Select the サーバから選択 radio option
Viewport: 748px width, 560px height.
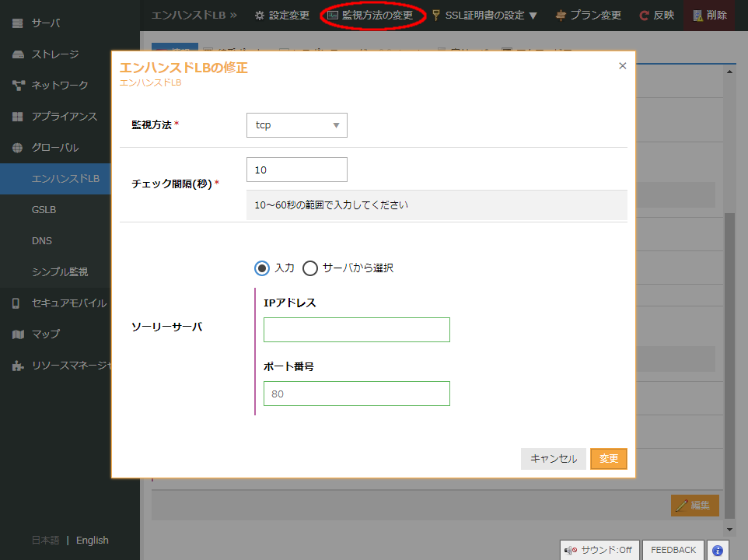click(x=310, y=268)
